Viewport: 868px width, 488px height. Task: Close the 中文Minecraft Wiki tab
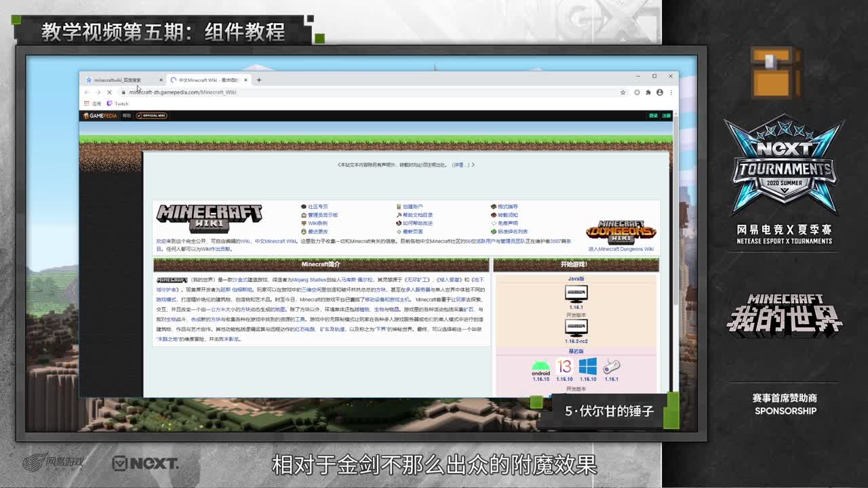[x=245, y=80]
